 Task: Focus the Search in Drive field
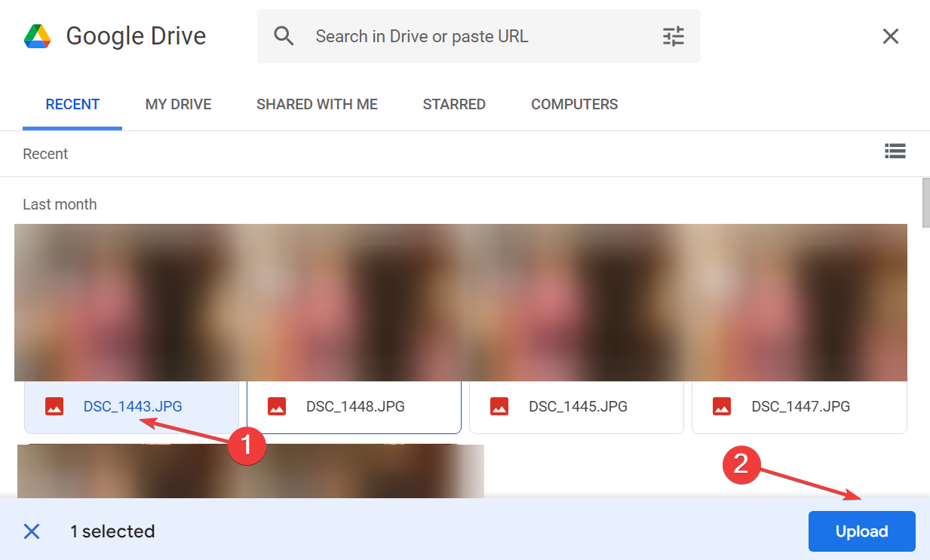click(479, 36)
